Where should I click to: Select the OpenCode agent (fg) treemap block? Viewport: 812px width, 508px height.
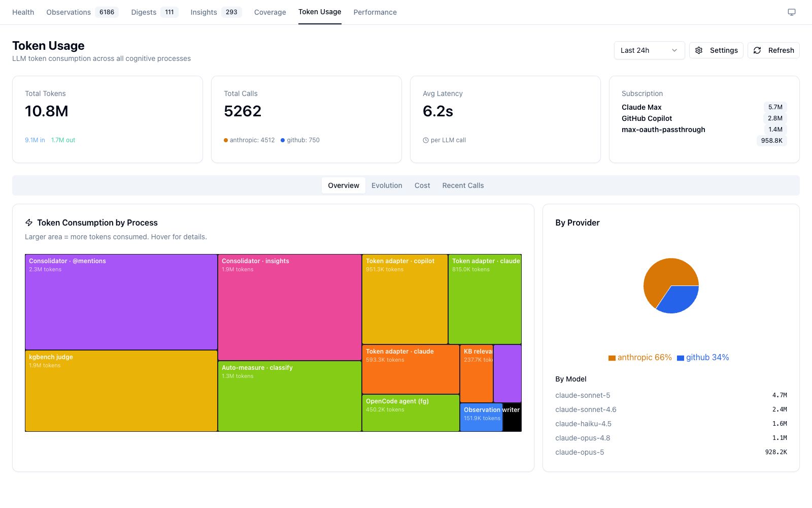point(411,413)
